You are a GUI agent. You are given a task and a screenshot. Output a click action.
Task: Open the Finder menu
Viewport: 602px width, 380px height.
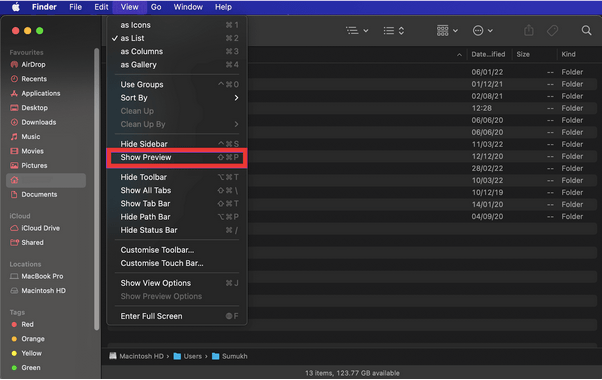click(x=44, y=7)
